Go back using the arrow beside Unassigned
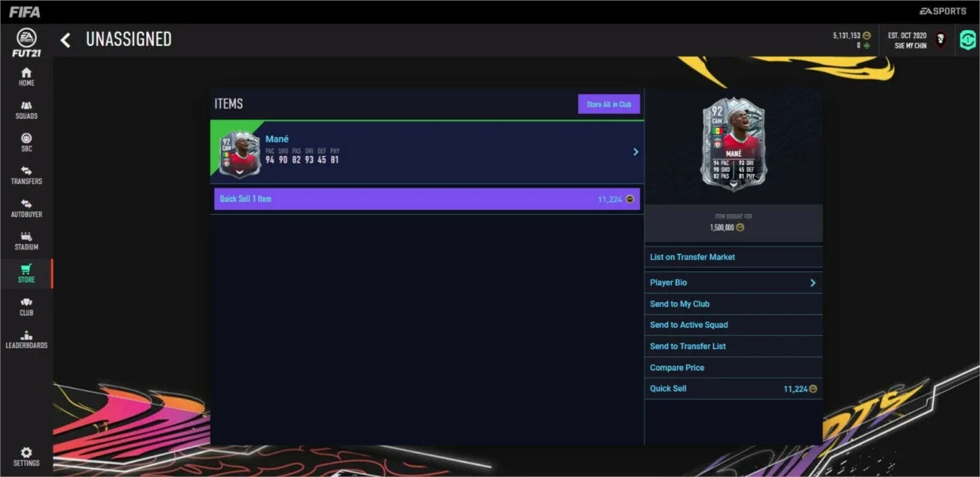 pos(65,40)
